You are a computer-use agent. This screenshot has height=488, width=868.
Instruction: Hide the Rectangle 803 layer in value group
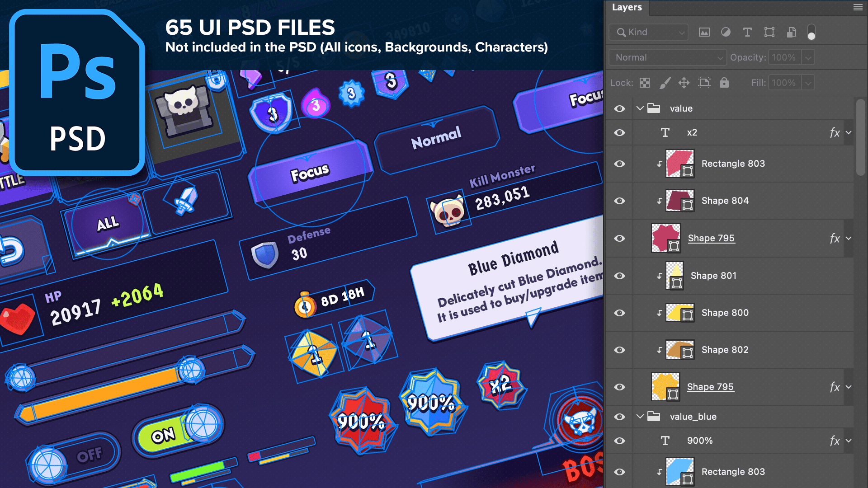tap(620, 164)
